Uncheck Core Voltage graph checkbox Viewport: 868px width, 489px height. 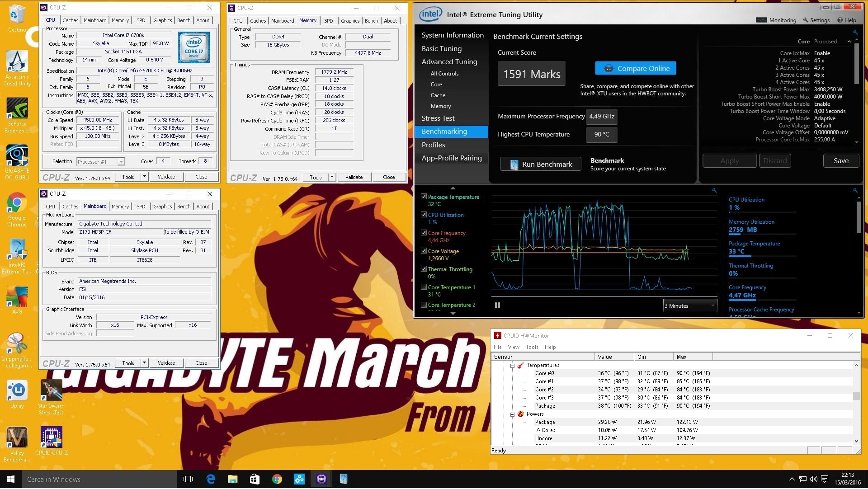[x=424, y=251]
